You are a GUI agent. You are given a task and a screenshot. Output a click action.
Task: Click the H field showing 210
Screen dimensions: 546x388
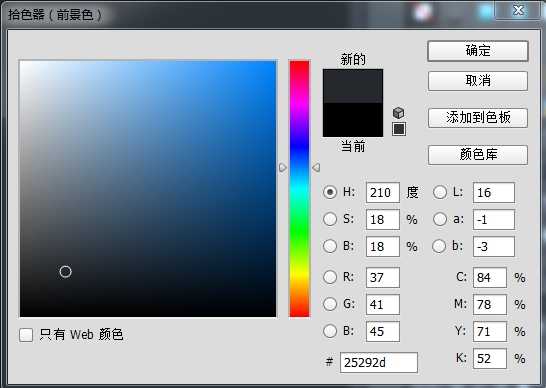pos(383,192)
